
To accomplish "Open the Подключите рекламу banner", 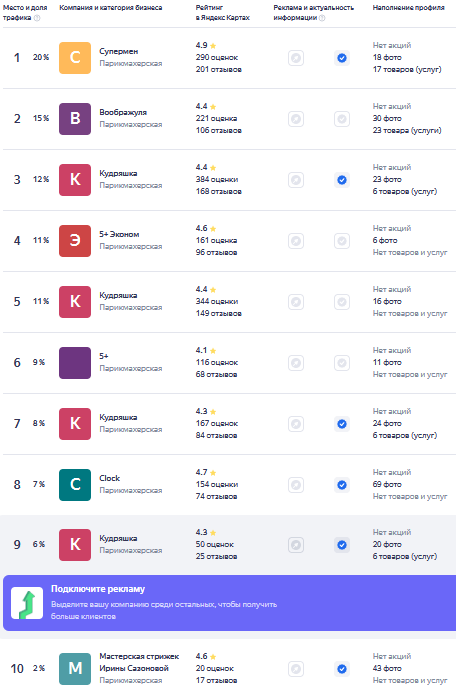I will 229,602.
